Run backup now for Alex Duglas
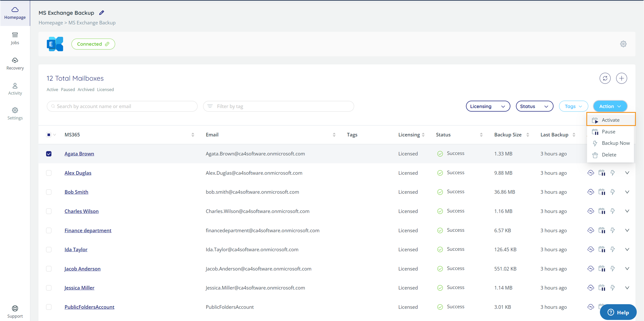 (613, 173)
